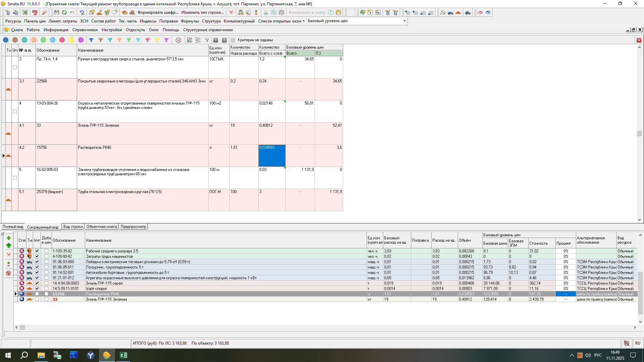Click the save diskette icon
This screenshot has height=362, width=644.
click(x=56, y=12)
